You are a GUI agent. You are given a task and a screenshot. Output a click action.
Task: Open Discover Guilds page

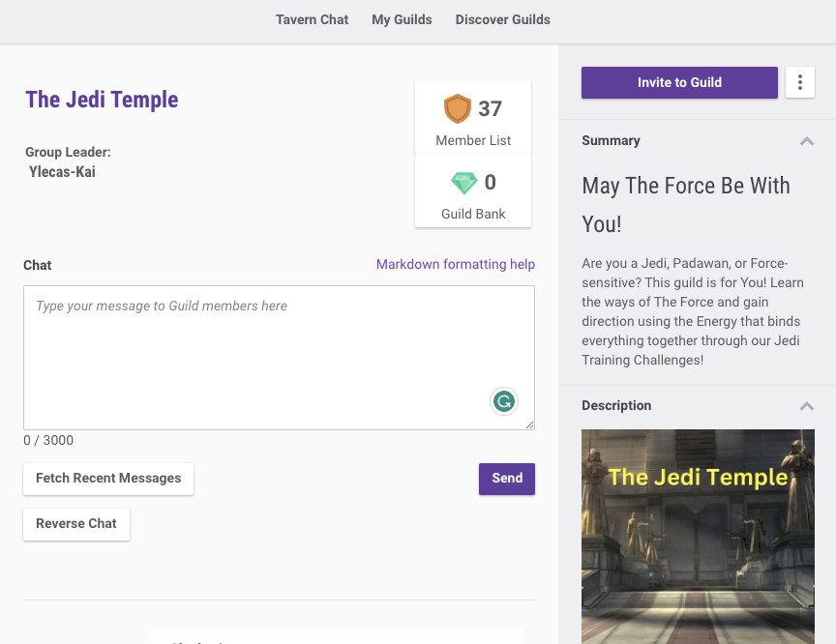(502, 19)
